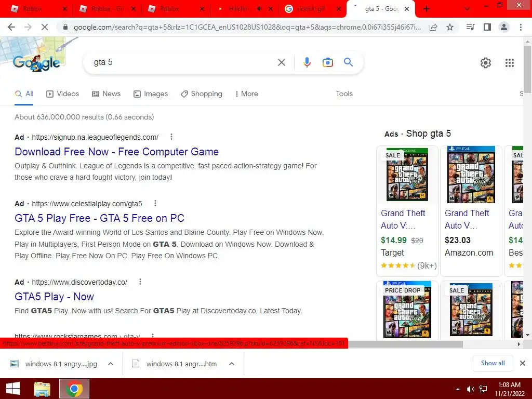The width and height of the screenshot is (532, 399).
Task: Click Amazon GTA V PS4 cover image
Action: [471, 175]
